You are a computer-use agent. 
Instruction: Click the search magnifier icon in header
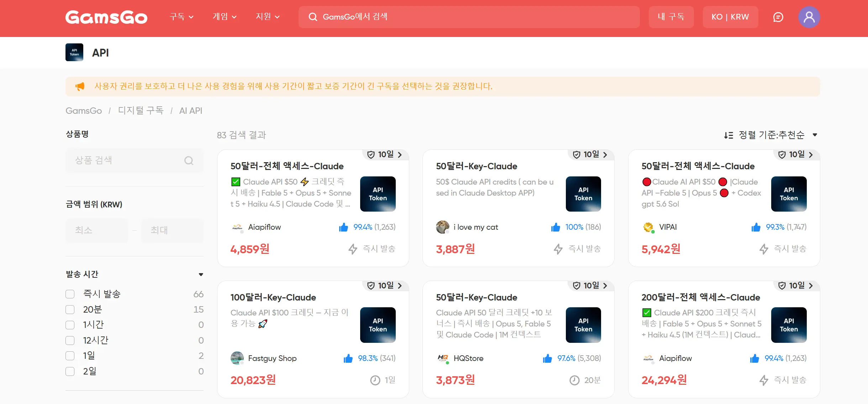pos(312,17)
